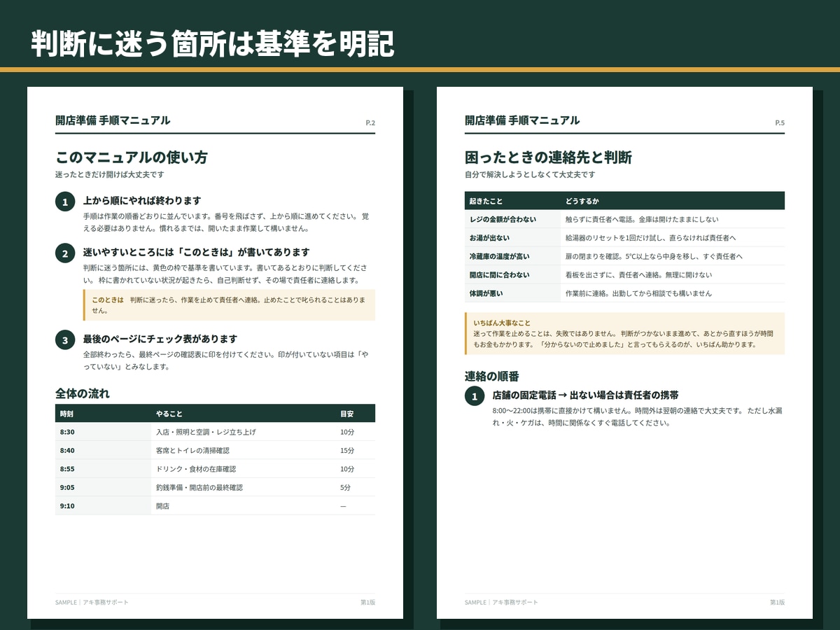Click step circle 1 beside 店舗の固定電話
Screen dimensions: 840x630
click(x=475, y=396)
